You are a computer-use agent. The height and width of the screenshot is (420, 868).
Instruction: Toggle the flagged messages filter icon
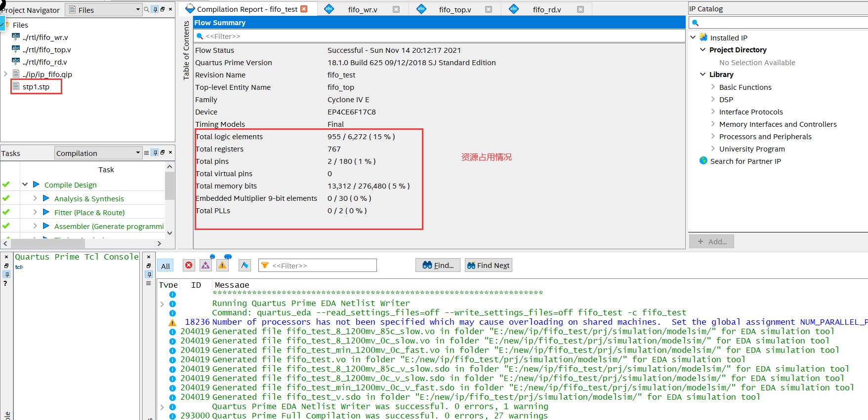[245, 265]
